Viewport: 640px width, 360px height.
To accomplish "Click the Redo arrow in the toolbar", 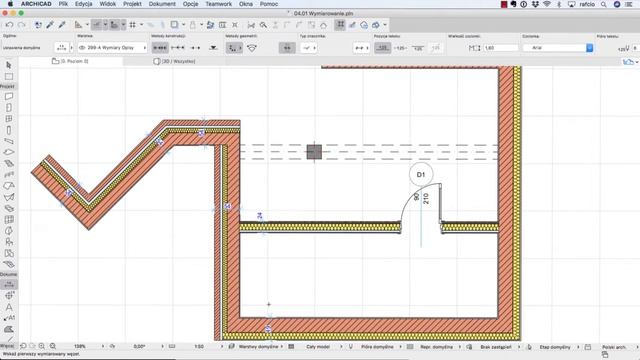I will (22, 25).
